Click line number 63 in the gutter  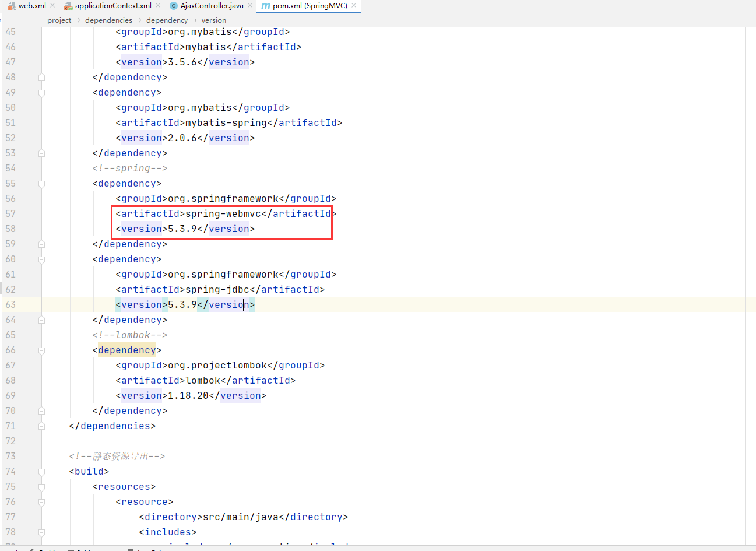coord(10,304)
